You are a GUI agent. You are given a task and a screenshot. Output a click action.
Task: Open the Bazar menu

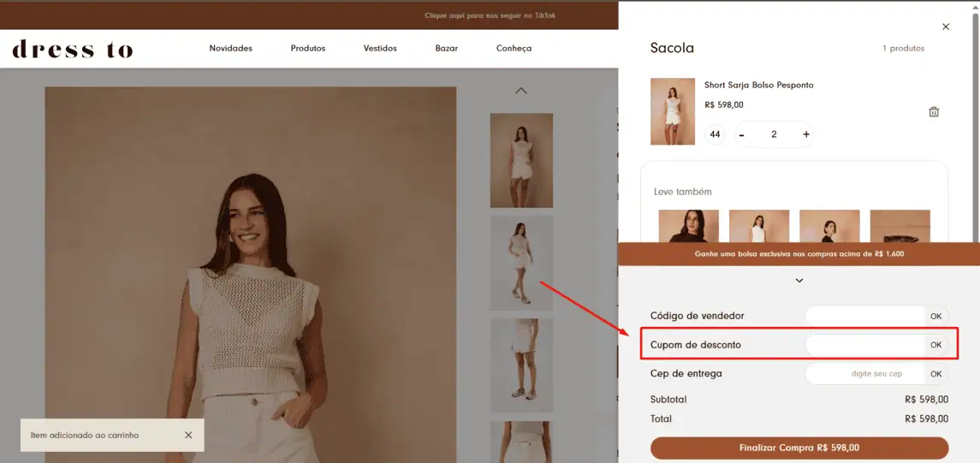446,48
